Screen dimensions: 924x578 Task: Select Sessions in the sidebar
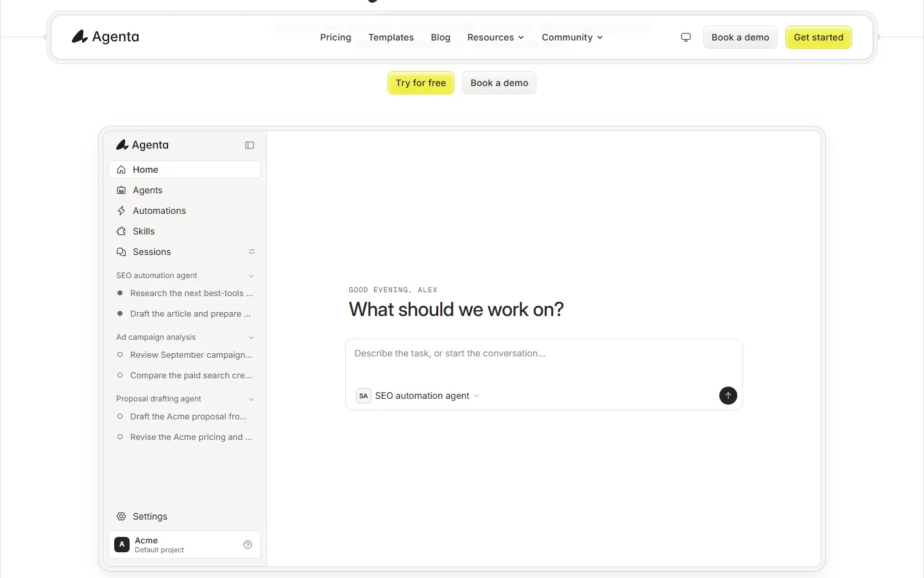point(185,252)
